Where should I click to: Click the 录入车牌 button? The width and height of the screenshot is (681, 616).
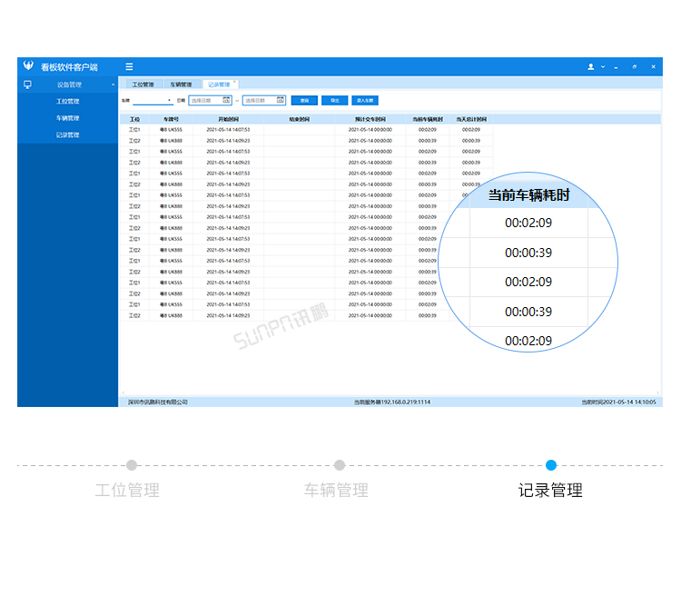click(x=365, y=101)
